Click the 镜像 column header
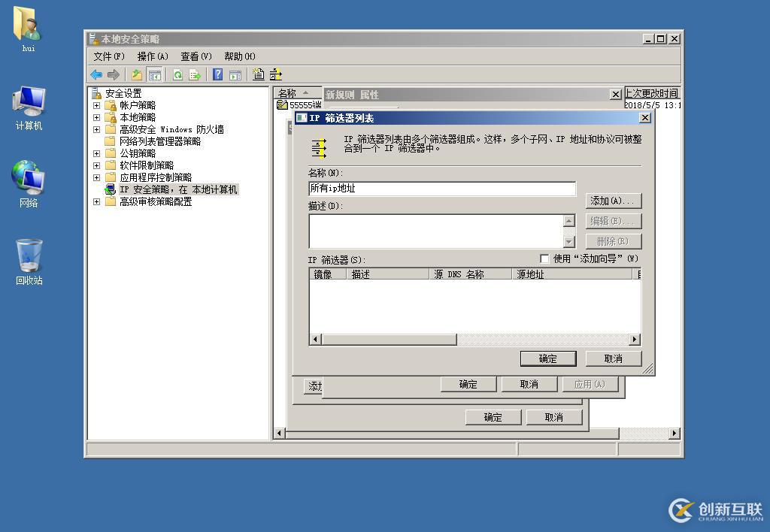This screenshot has width=770, height=532. point(328,274)
